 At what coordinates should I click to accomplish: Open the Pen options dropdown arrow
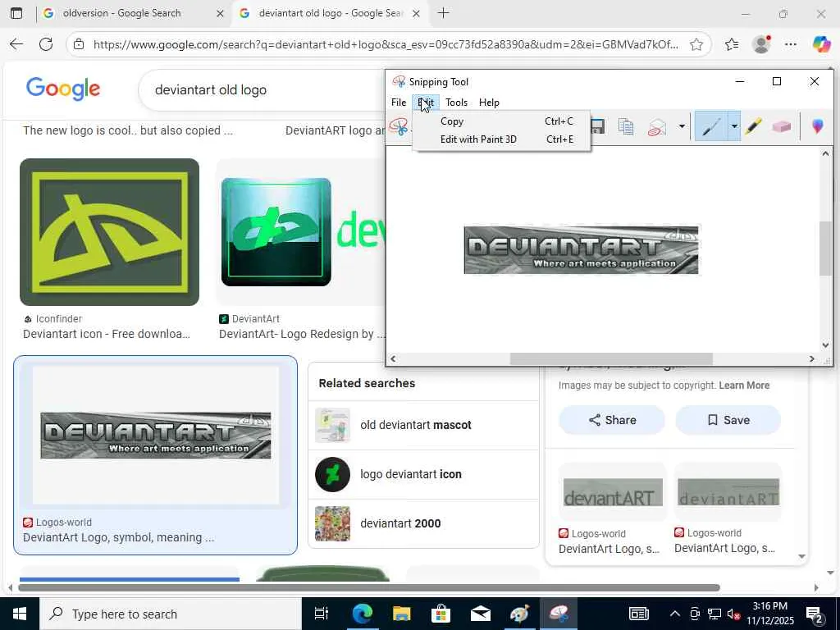pyautogui.click(x=734, y=126)
